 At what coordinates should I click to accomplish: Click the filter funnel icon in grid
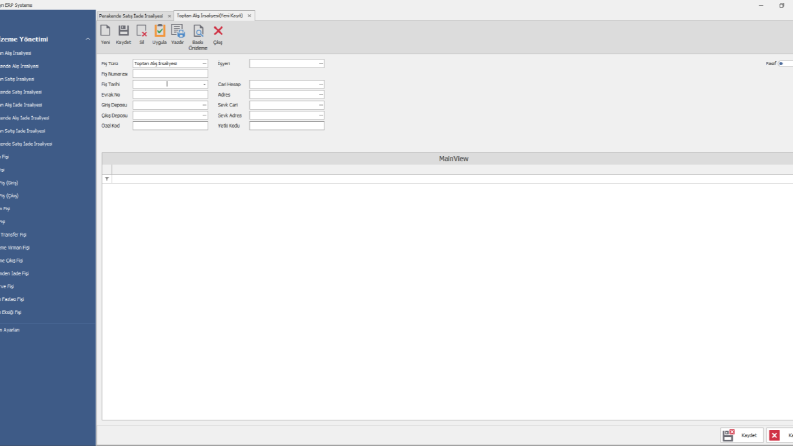[x=107, y=179]
